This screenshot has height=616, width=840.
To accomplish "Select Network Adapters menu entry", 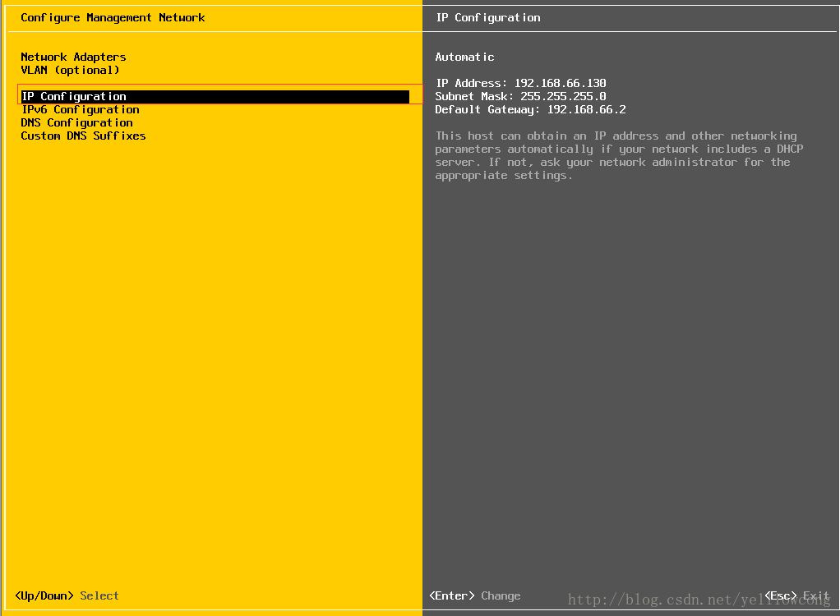I will pos(73,57).
